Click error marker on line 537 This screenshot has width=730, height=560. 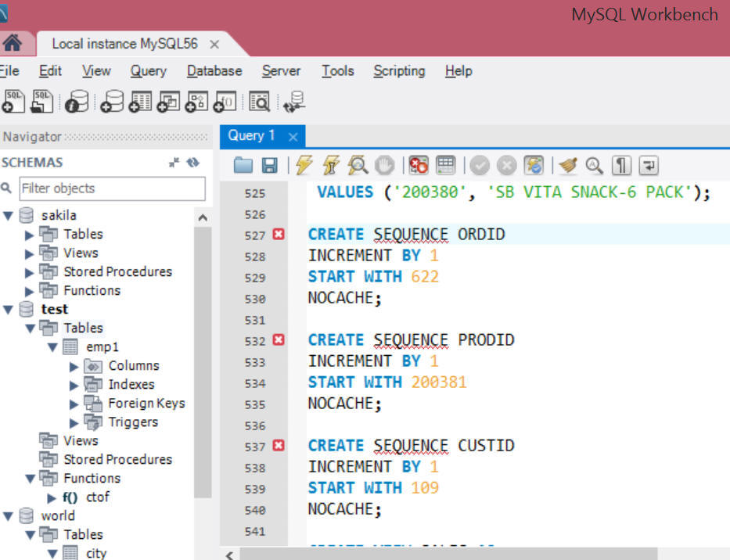(279, 446)
